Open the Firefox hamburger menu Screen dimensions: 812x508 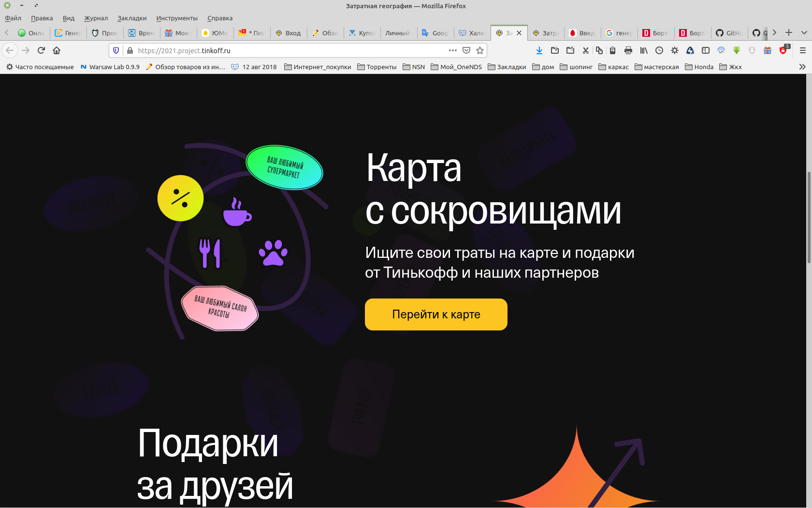[x=803, y=50]
